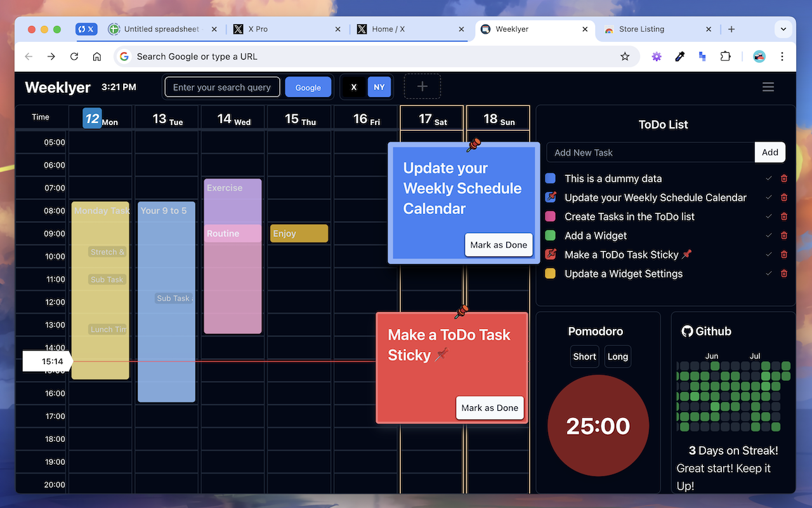
Task: Check off "Update a Widget Settings" task
Action: pos(769,273)
